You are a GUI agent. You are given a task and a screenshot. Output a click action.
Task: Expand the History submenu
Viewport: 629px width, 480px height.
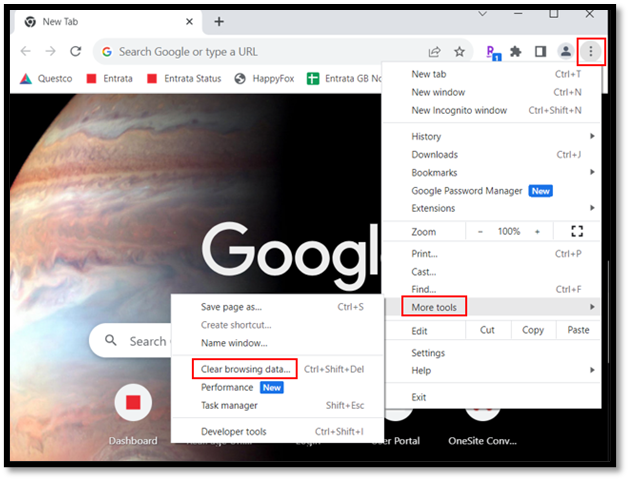click(491, 136)
